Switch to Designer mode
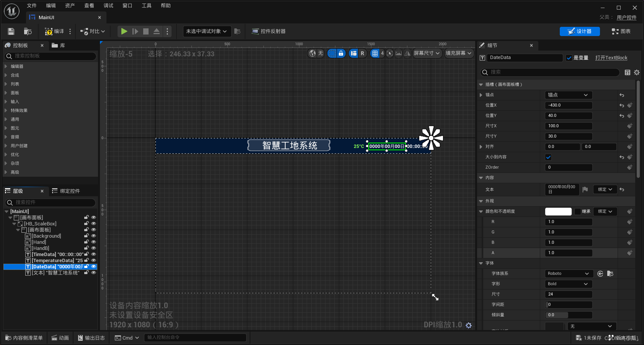644x345 pixels. (580, 31)
